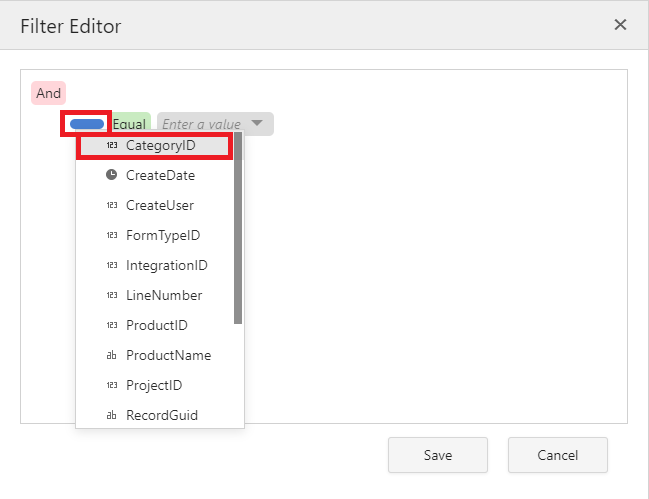
Task: Select FormTypeID field option
Action: [154, 235]
